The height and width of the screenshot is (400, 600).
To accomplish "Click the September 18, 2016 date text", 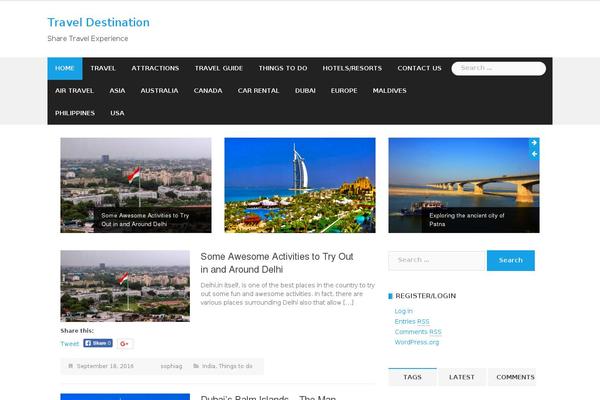I will coord(105,366).
